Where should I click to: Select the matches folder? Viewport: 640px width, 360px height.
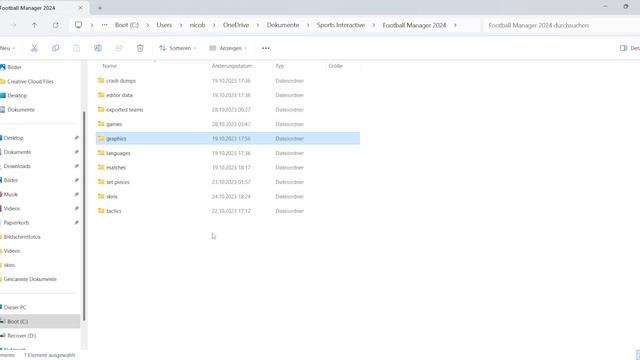tap(228, 167)
